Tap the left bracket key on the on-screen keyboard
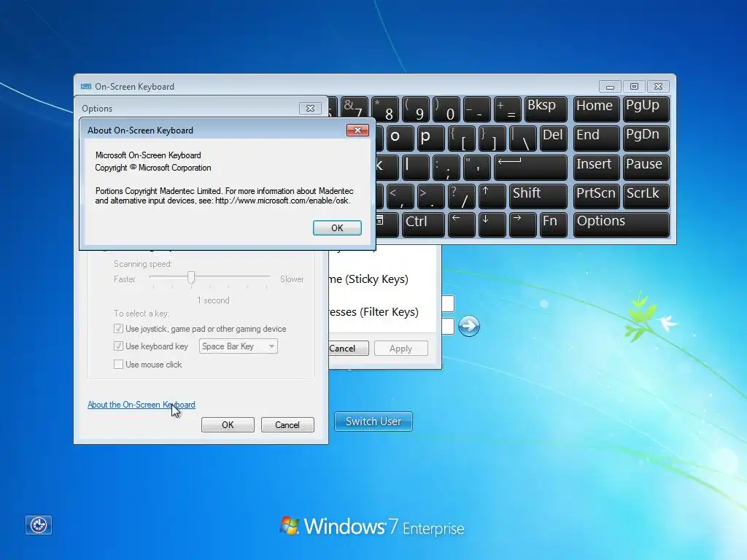This screenshot has height=560, width=747. [461, 138]
